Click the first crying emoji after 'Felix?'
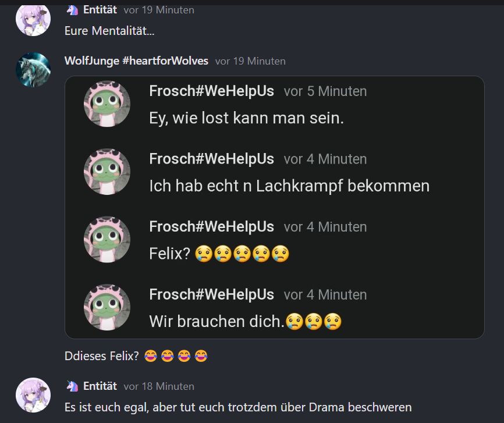 204,254
